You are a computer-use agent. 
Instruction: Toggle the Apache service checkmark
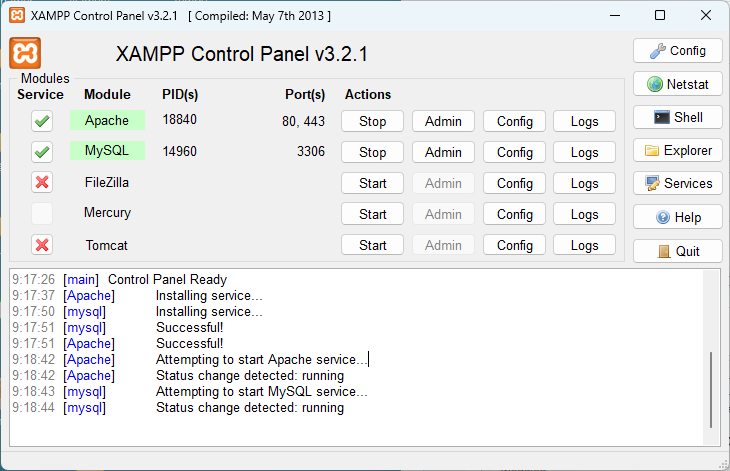(42, 121)
